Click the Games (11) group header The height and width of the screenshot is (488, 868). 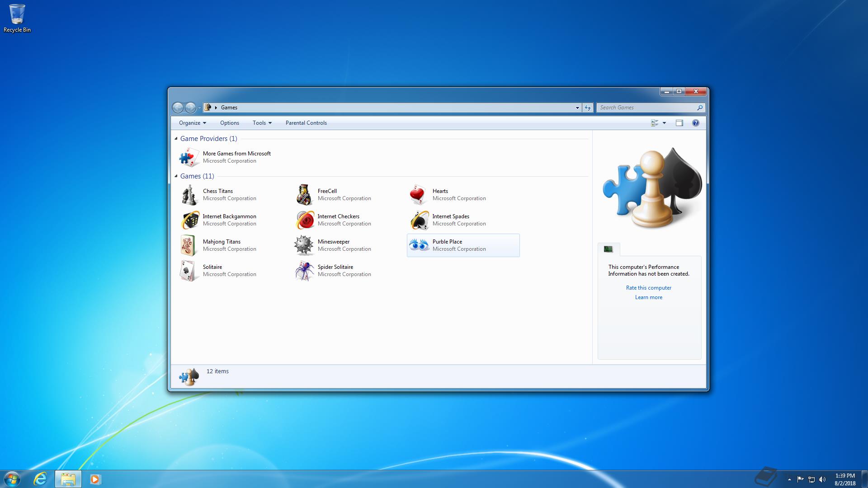[197, 176]
